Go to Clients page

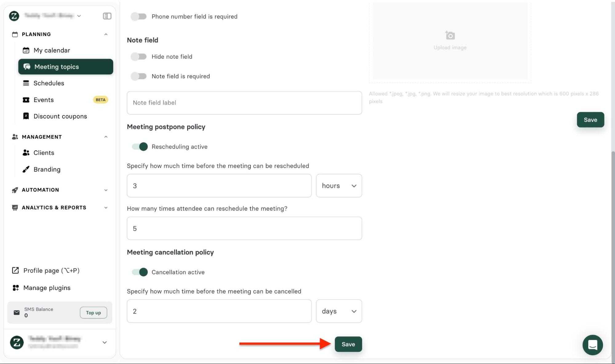44,153
